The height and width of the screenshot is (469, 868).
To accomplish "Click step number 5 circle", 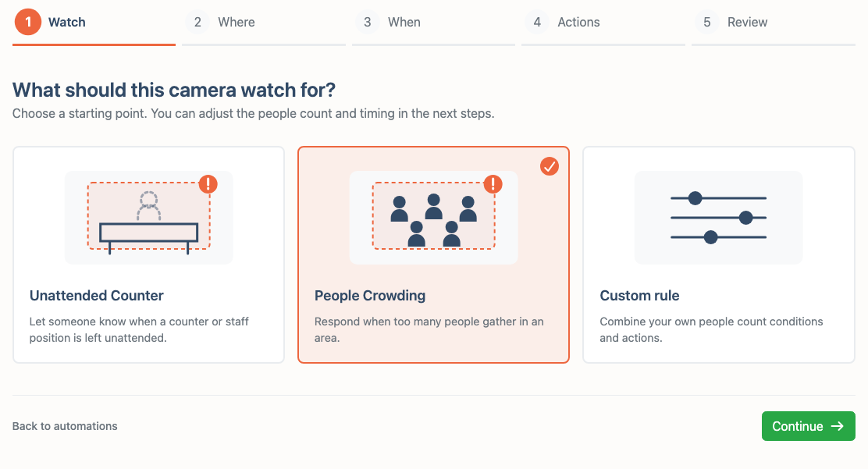I will [x=707, y=22].
